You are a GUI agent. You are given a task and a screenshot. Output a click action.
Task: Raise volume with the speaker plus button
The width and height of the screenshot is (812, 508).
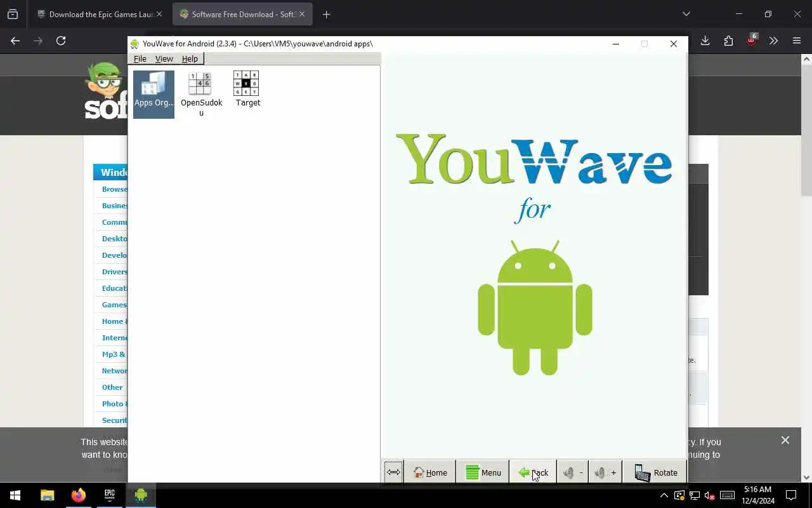(x=605, y=472)
